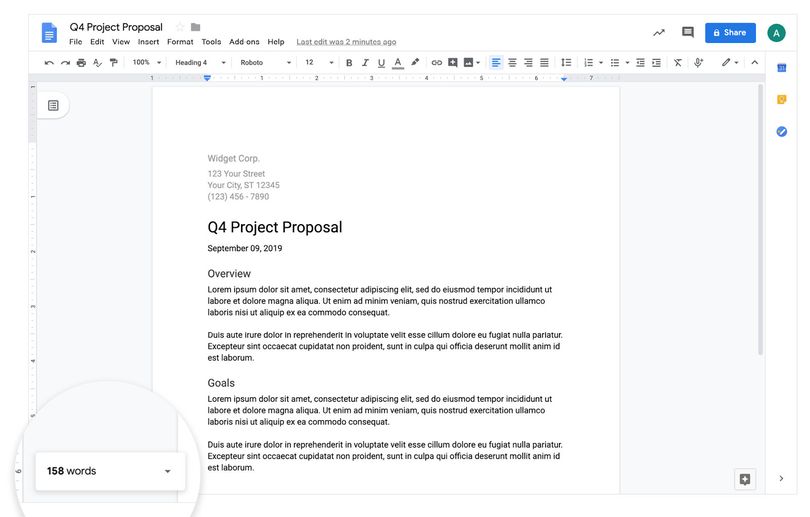
Task: Open the insert link tool
Action: tap(437, 62)
